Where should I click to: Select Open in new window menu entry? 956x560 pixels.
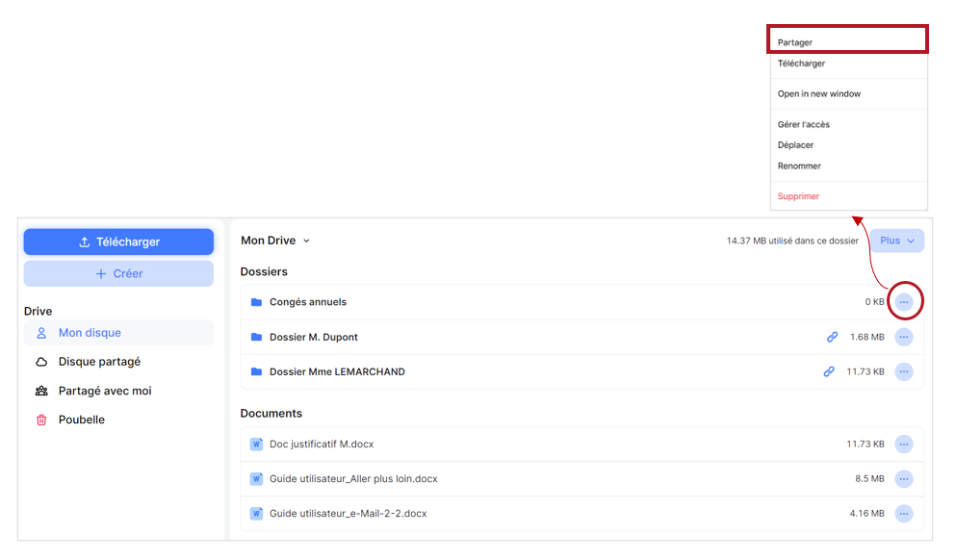(819, 94)
